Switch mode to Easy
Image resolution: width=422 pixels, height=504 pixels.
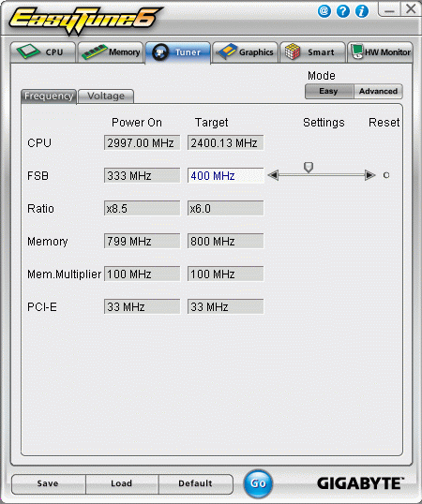329,91
